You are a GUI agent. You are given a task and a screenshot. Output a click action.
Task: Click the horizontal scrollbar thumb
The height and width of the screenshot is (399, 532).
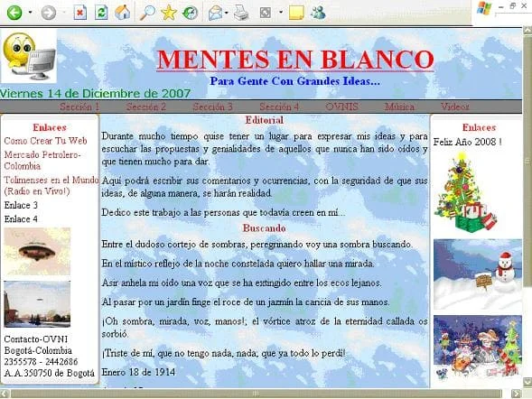tap(257, 394)
